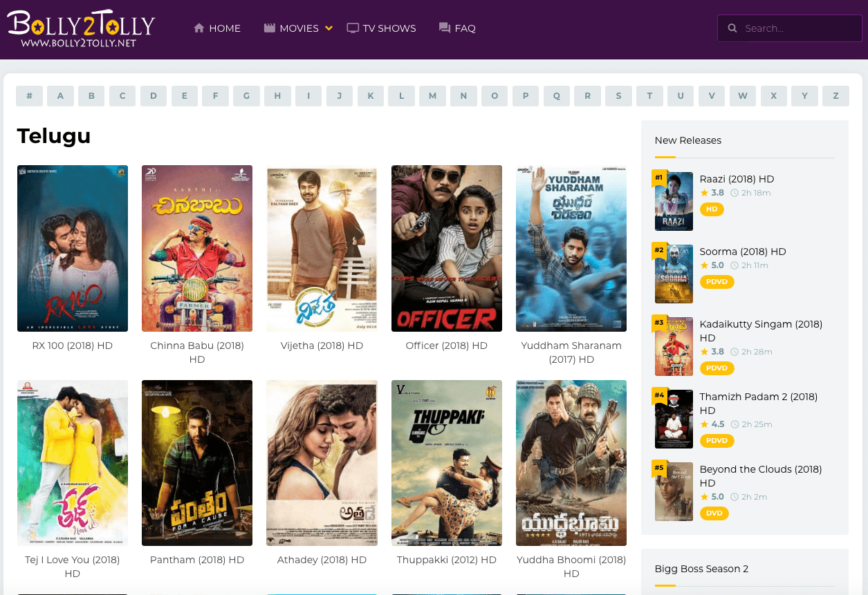This screenshot has height=595, width=868.
Task: Open the Tej I Love You poster
Action: tap(73, 463)
